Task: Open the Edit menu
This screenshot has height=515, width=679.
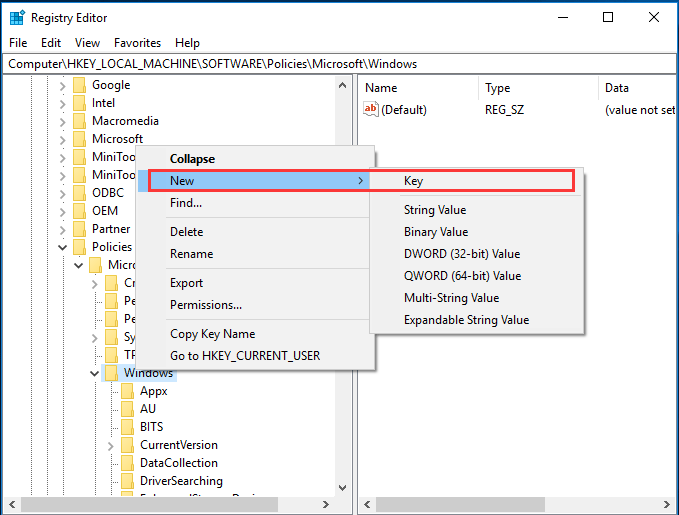Action: pos(51,43)
